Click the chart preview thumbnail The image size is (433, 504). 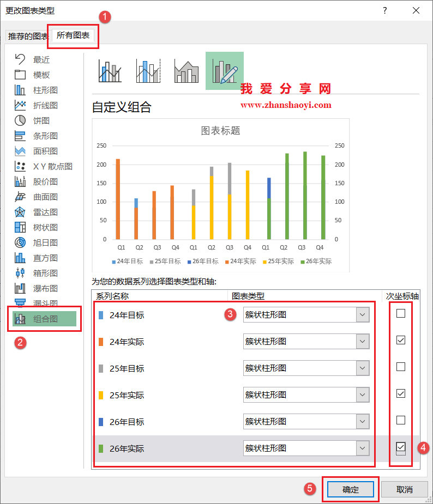tap(221, 195)
